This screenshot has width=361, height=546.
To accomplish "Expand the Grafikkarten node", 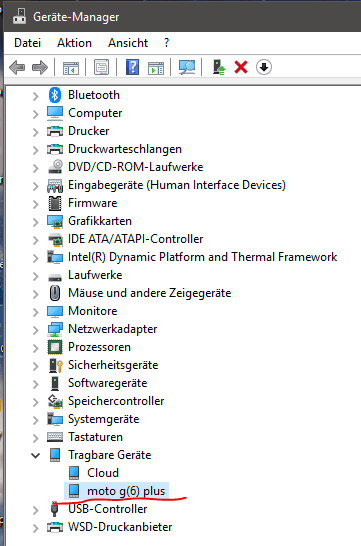I will coord(36,221).
